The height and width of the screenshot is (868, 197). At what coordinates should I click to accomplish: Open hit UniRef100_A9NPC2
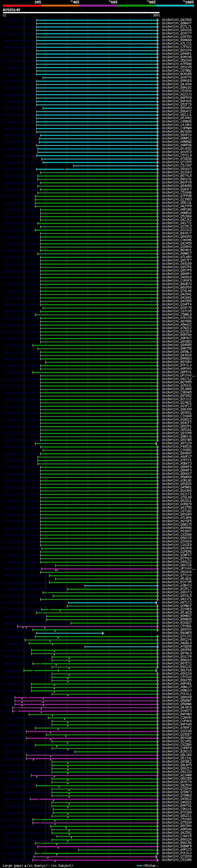click(176, 139)
